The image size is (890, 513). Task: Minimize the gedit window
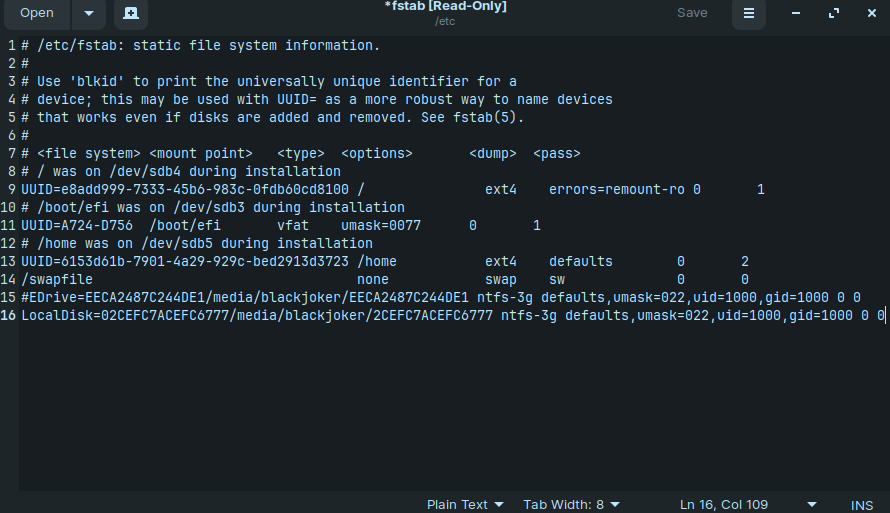point(796,13)
